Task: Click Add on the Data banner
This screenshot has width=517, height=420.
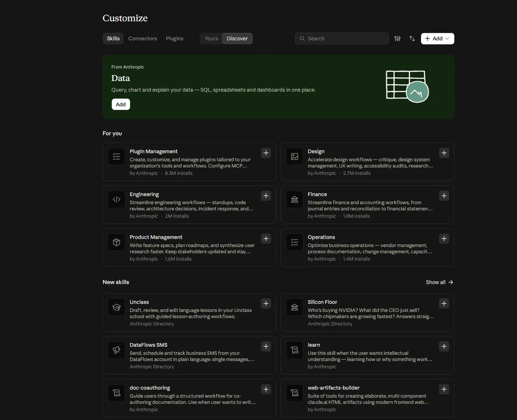Action: click(121, 104)
